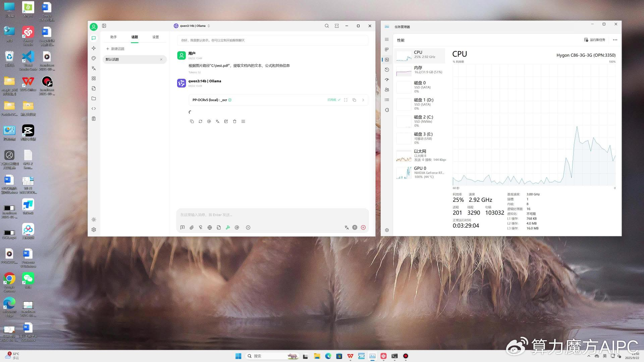Toggle the light theme sun icon

[94, 220]
